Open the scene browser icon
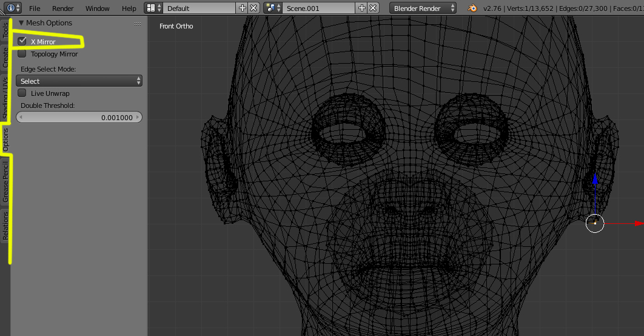The height and width of the screenshot is (336, 644). [x=271, y=8]
